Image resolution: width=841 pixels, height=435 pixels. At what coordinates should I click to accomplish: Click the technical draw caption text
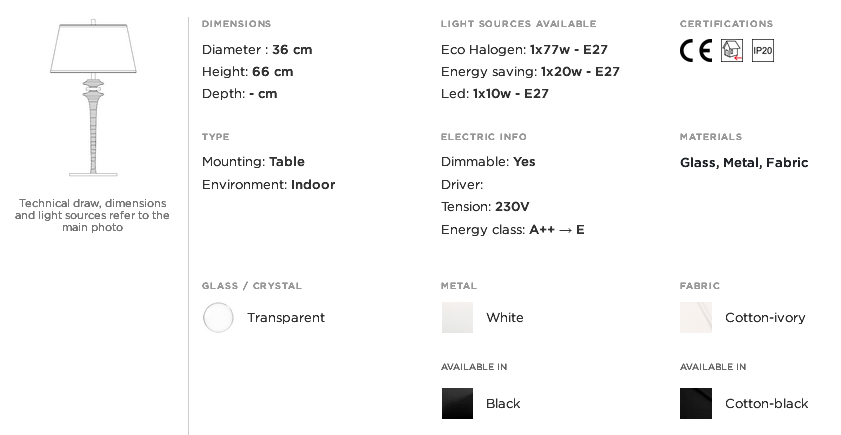pyautogui.click(x=92, y=215)
